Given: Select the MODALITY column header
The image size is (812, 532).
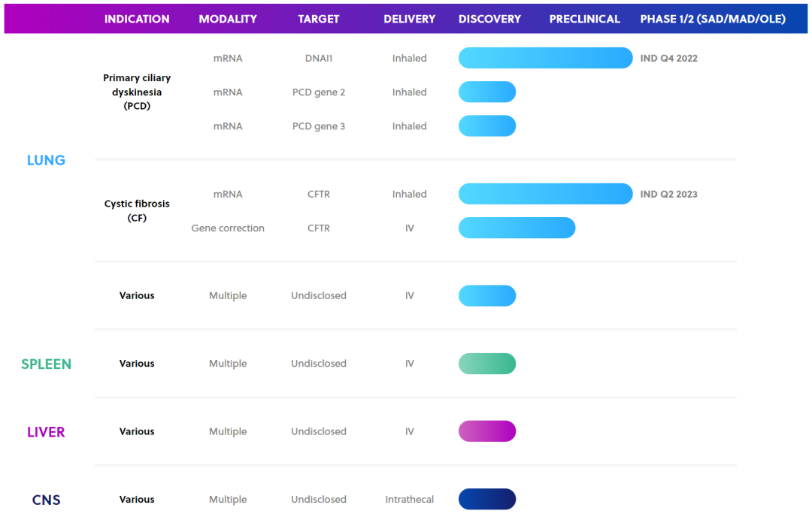Looking at the screenshot, I should pos(228,19).
